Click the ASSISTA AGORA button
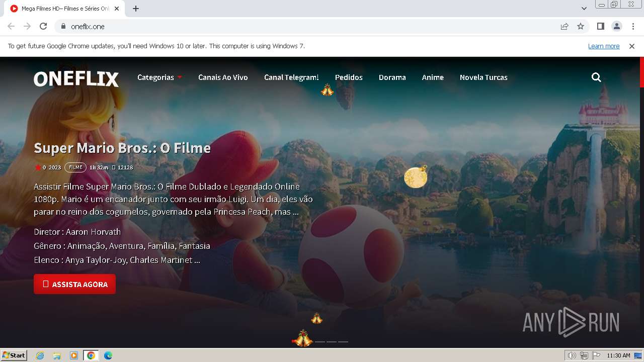644x362 pixels. tap(74, 284)
